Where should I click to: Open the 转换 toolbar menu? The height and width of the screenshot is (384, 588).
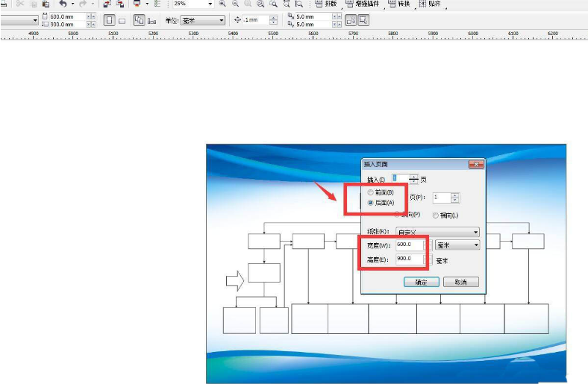pos(399,4)
